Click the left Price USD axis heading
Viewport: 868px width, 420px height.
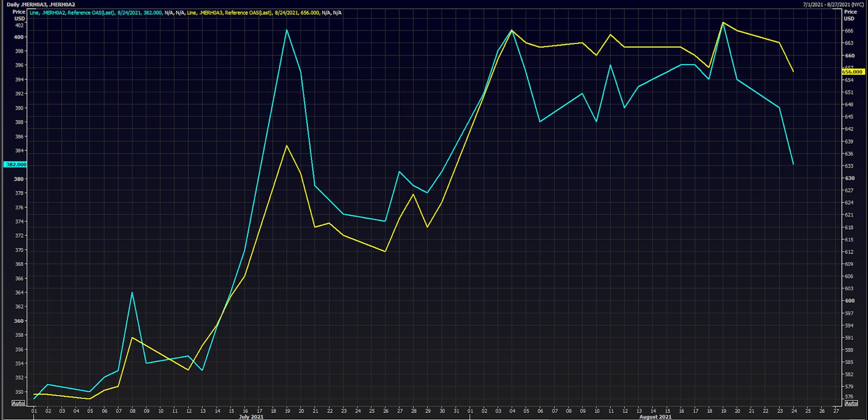[19, 15]
